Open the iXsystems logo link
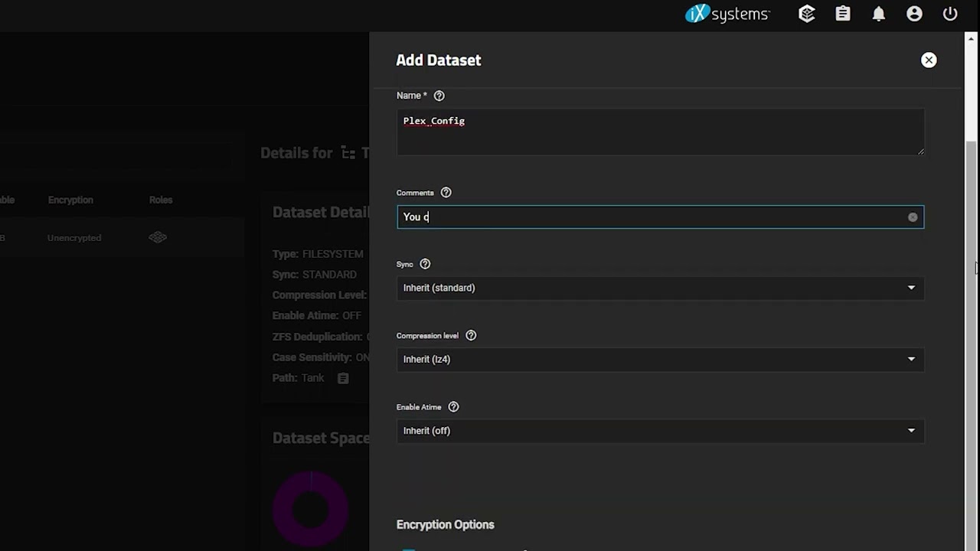 click(x=727, y=14)
